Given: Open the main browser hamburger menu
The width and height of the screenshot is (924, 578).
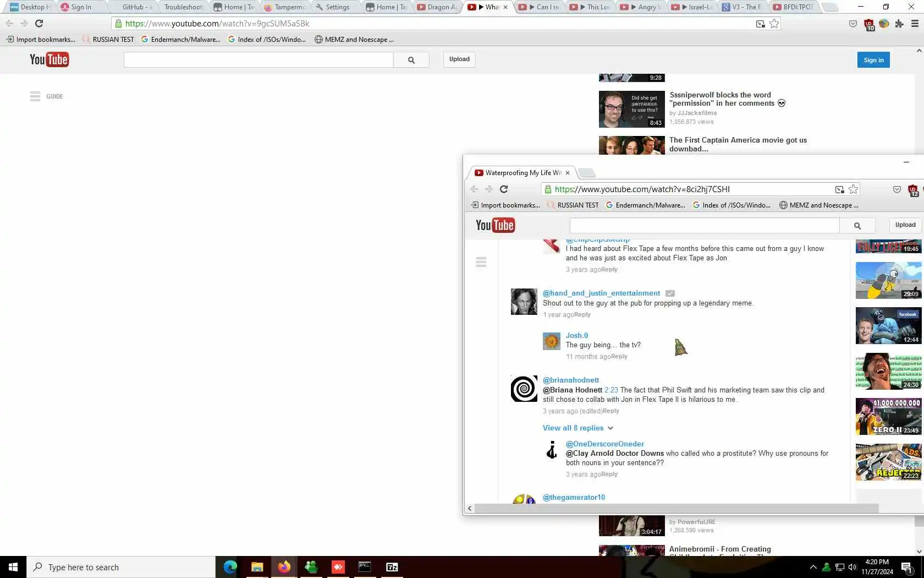Looking at the screenshot, I should tap(915, 24).
